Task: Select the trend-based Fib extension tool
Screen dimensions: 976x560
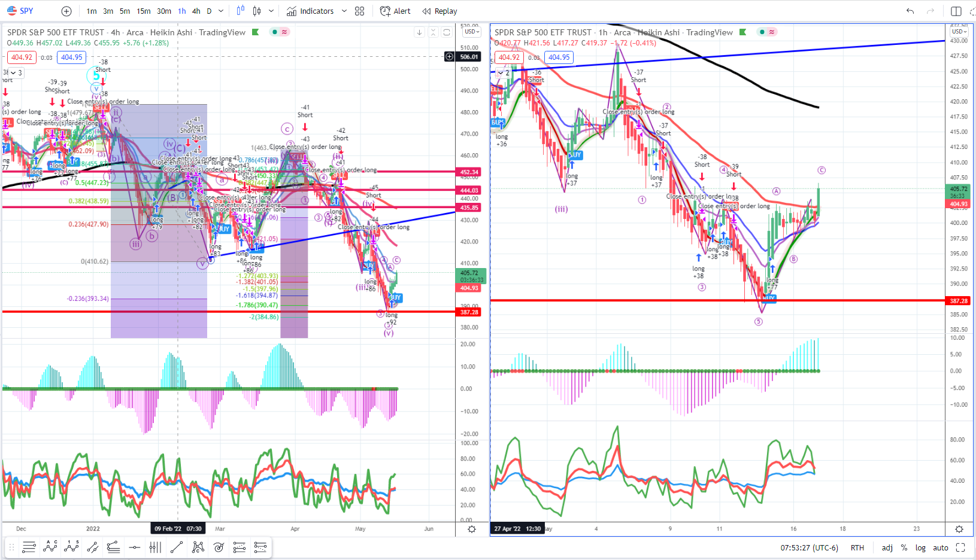Action: (x=113, y=547)
